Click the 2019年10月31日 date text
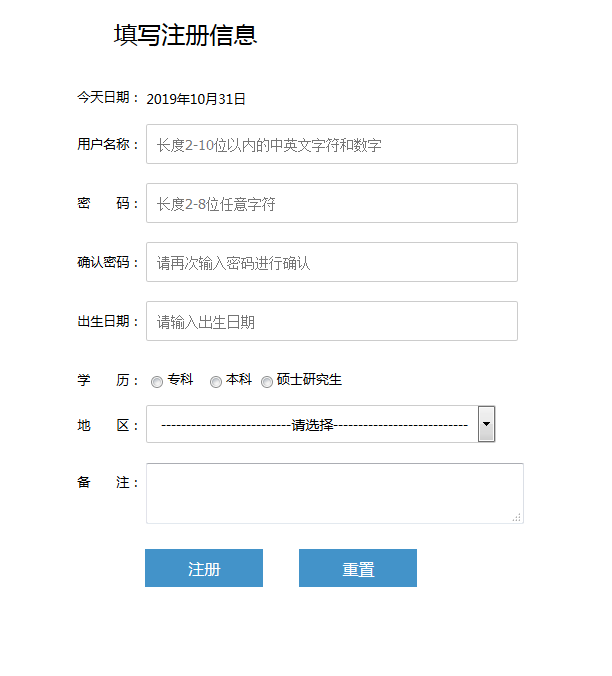This screenshot has height=676, width=612. tap(196, 98)
